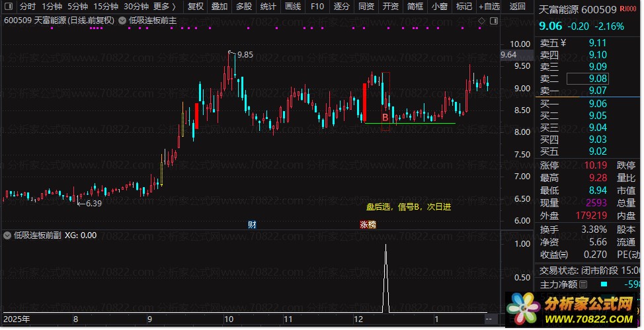Click the 换手 turnover 3.38%
644x330 pixels.
(594, 229)
